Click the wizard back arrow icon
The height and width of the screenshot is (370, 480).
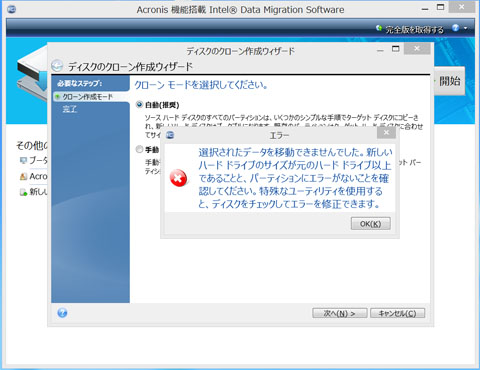(57, 66)
